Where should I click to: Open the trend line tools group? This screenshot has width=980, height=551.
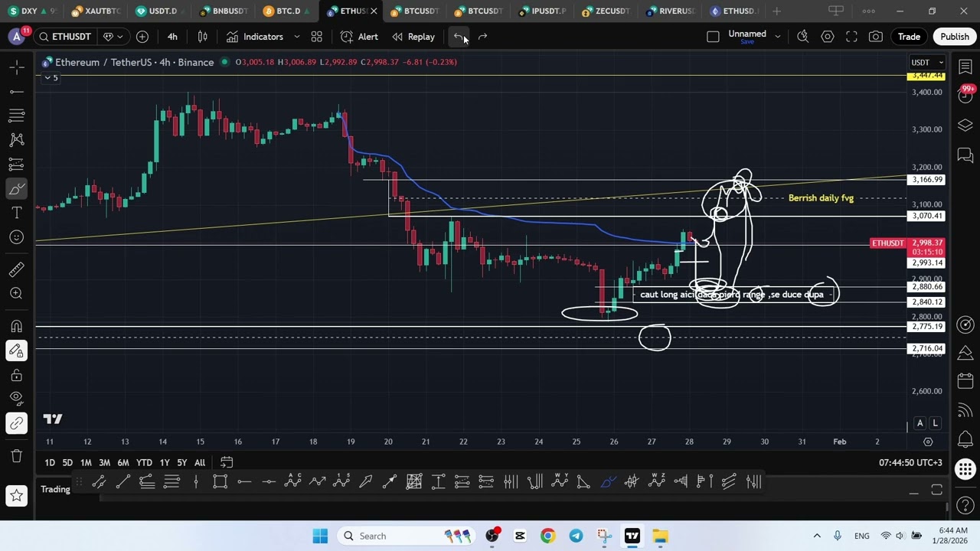tap(16, 92)
